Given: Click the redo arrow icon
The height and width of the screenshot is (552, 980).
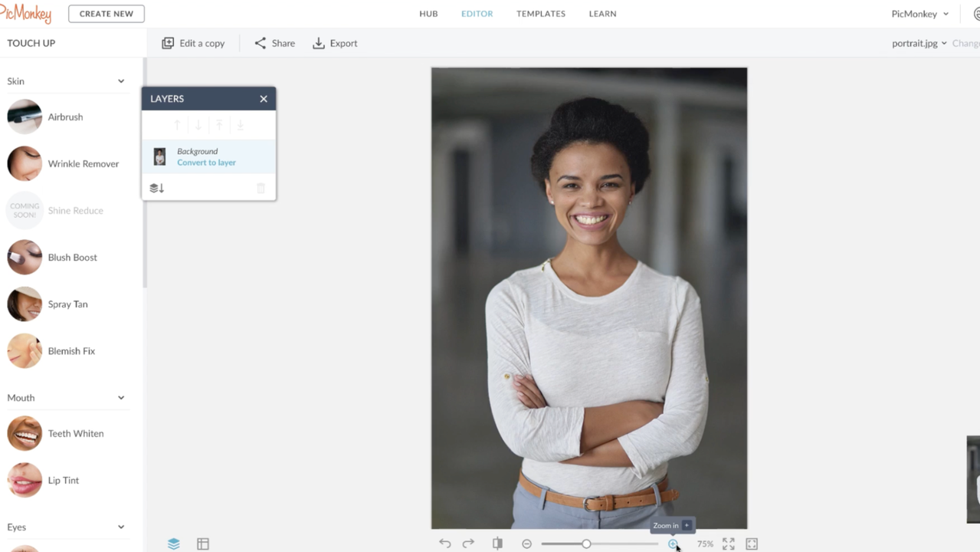Looking at the screenshot, I should 468,544.
